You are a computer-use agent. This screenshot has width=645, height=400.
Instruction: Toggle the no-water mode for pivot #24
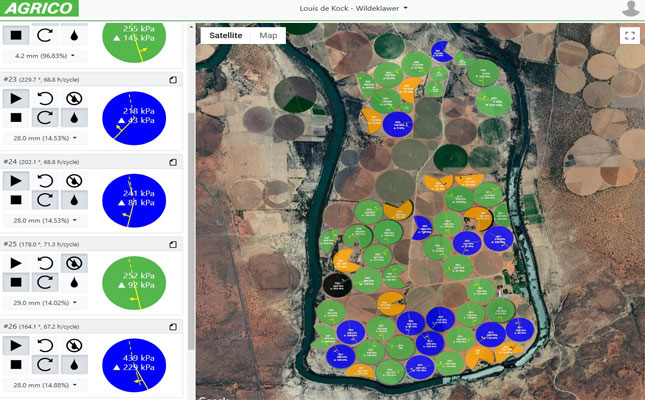[74, 180]
